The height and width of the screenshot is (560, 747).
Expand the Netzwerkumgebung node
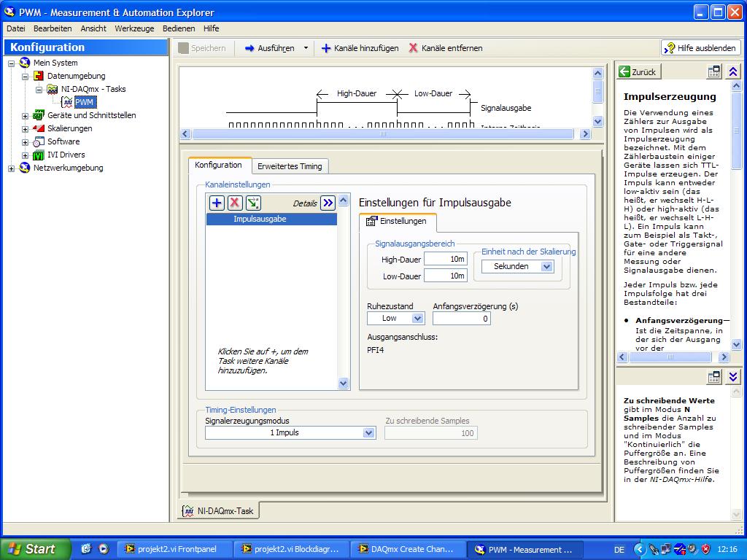point(12,168)
